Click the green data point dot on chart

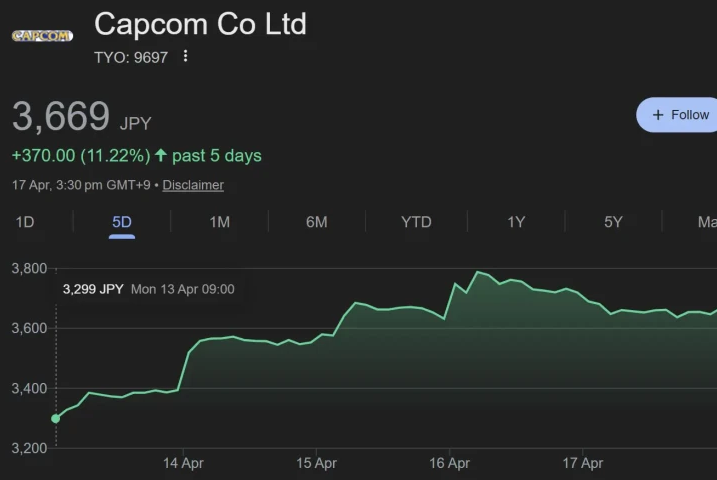56,418
